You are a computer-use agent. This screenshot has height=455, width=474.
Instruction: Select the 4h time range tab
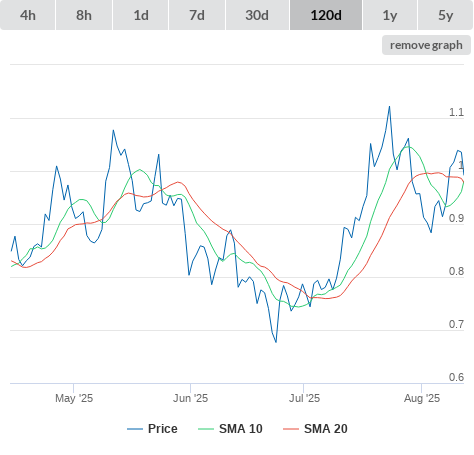point(28,15)
